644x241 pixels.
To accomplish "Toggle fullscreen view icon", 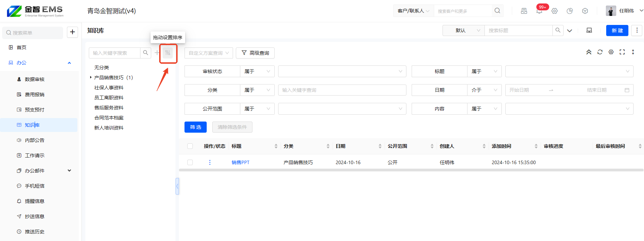I will click(x=622, y=52).
